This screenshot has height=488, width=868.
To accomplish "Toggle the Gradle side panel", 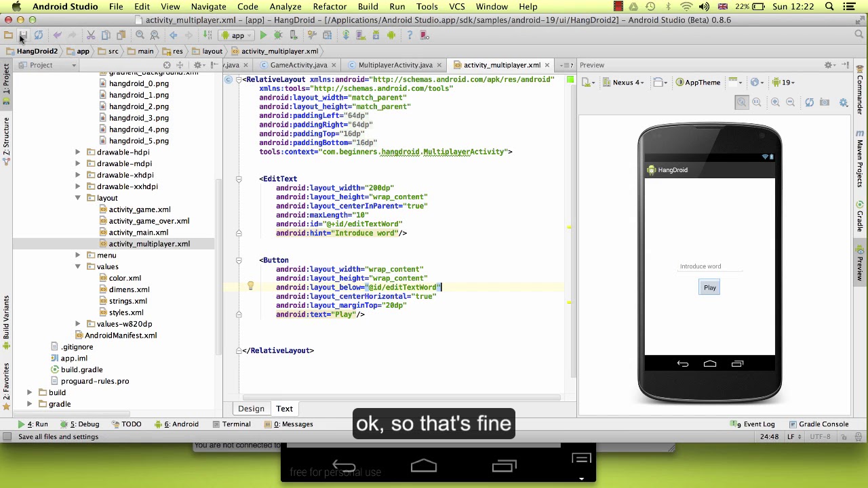I will coord(861,216).
